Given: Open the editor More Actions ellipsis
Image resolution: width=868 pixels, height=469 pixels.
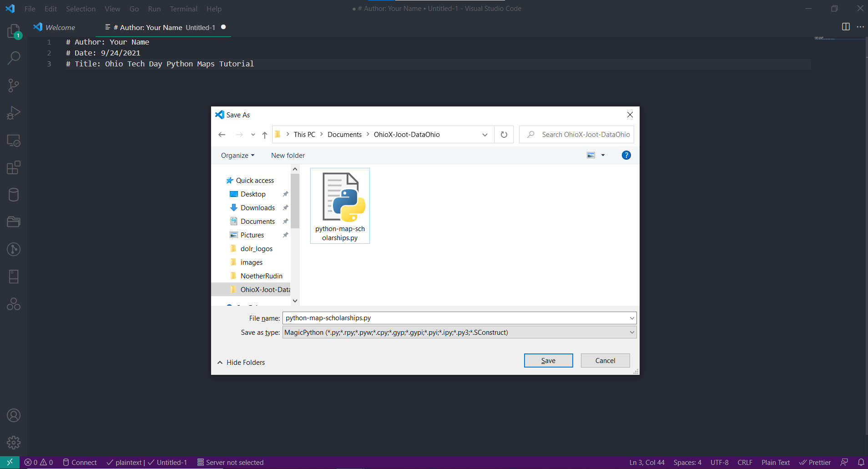Looking at the screenshot, I should click(x=860, y=27).
